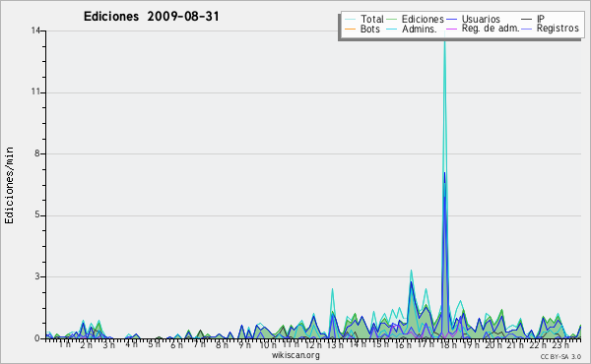Click the 'wikiscan.org' text below chart

pyautogui.click(x=295, y=355)
